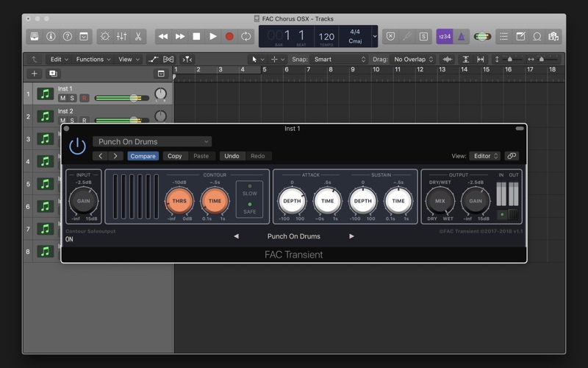Toggle the Solo S button in control bar
This screenshot has height=368, width=588.
(x=423, y=36)
